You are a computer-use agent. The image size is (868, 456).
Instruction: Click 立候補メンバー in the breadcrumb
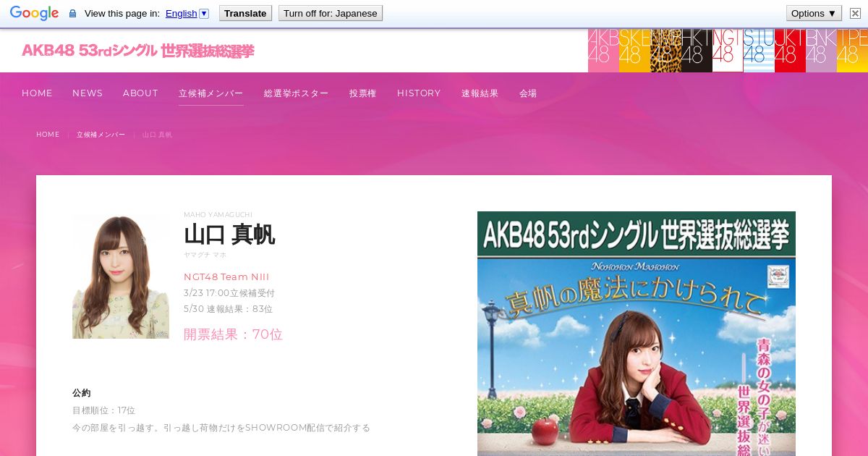point(101,135)
